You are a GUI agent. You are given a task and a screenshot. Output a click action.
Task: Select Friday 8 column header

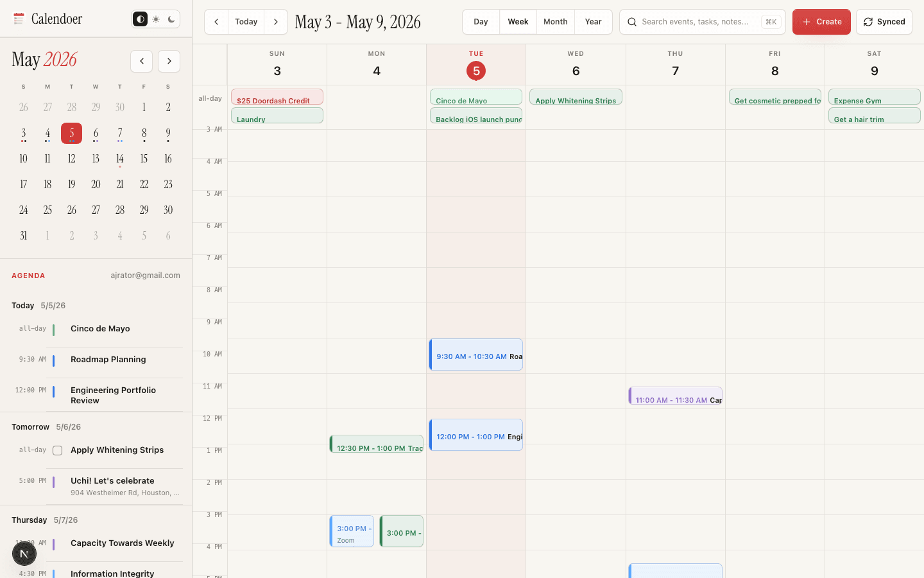click(x=775, y=64)
